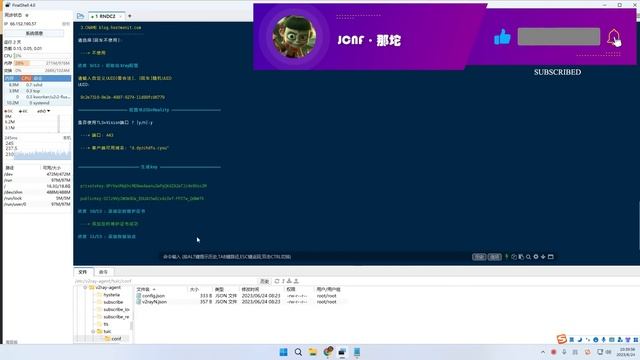Sort processes by command column
640x360 pixels.
click(x=51, y=78)
